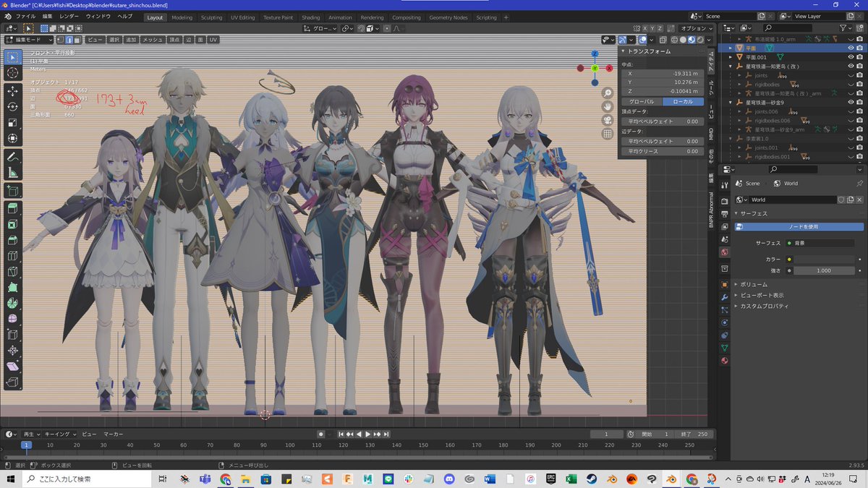This screenshot has height=488, width=868.
Task: Select the Spin tool
Action: coord(13,304)
